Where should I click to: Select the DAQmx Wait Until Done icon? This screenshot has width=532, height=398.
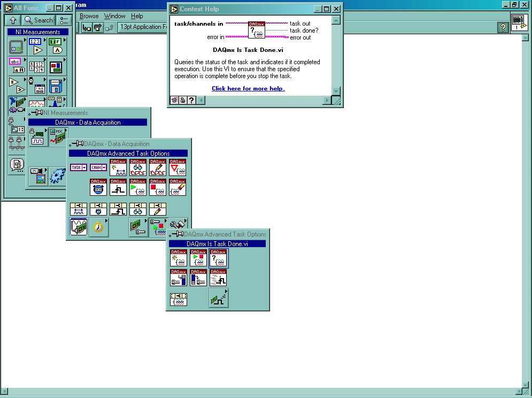[x=178, y=167]
